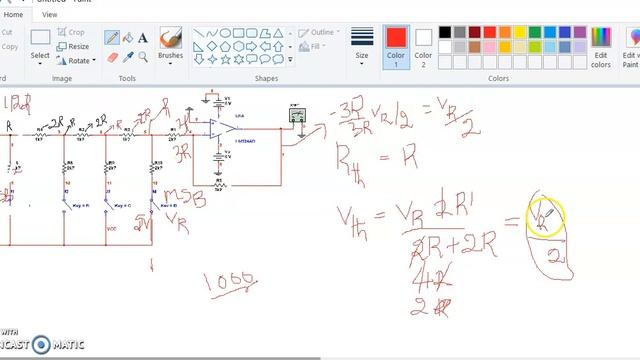Choose the Polygon shape
This screenshot has width=640, height=360.
tap(265, 33)
